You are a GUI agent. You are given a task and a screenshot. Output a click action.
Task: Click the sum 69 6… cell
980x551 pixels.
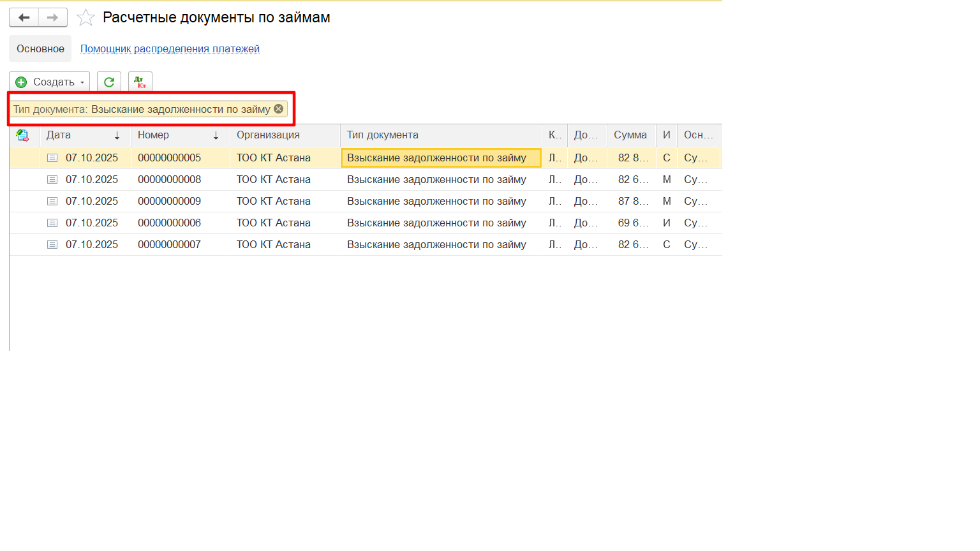coord(631,223)
